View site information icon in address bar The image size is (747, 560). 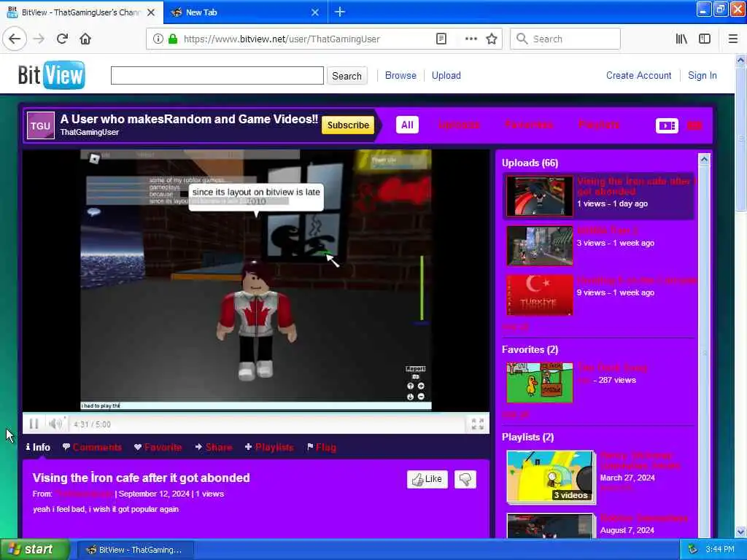pyautogui.click(x=158, y=39)
